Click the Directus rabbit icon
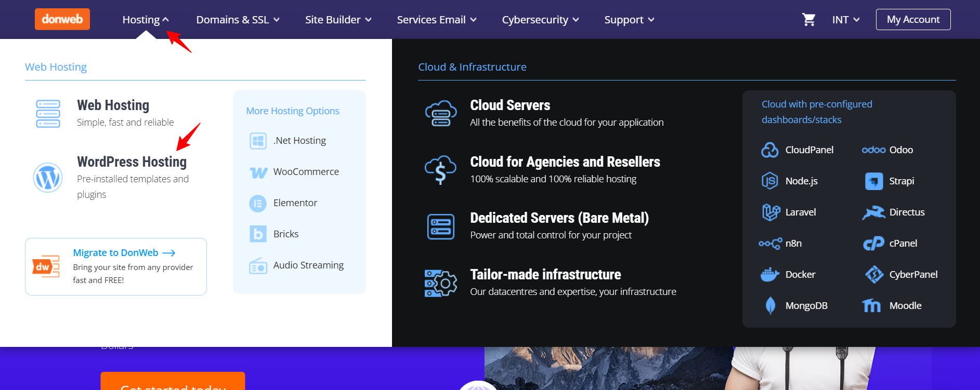 (873, 212)
